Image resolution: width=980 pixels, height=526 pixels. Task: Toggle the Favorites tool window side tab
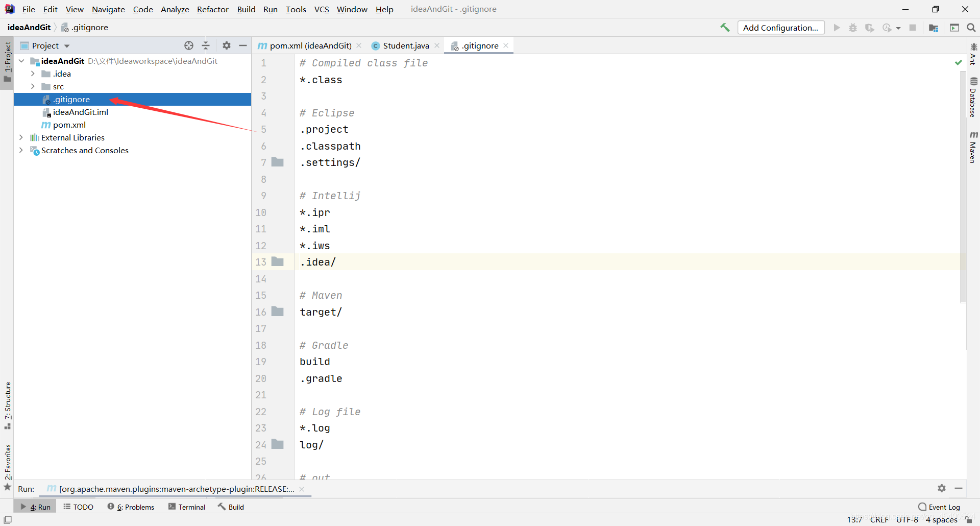click(x=7, y=467)
